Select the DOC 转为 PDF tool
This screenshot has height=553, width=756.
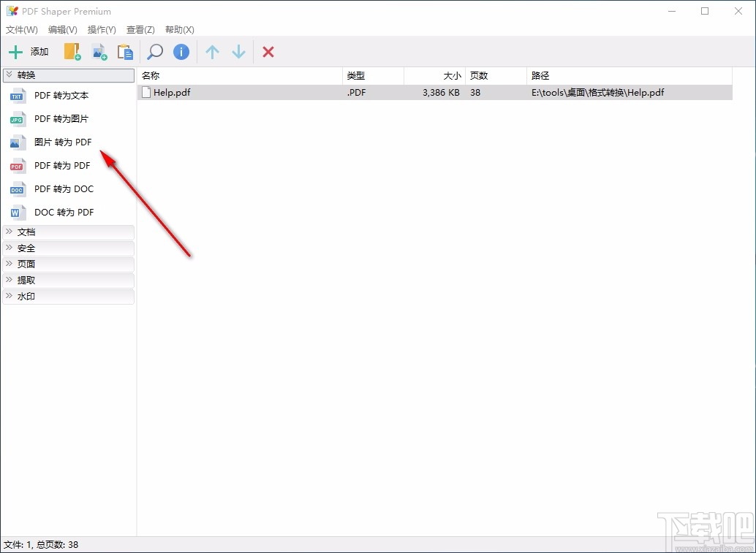pyautogui.click(x=64, y=212)
